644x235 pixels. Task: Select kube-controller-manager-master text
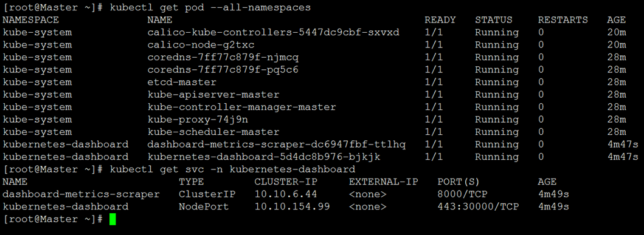coord(241,107)
